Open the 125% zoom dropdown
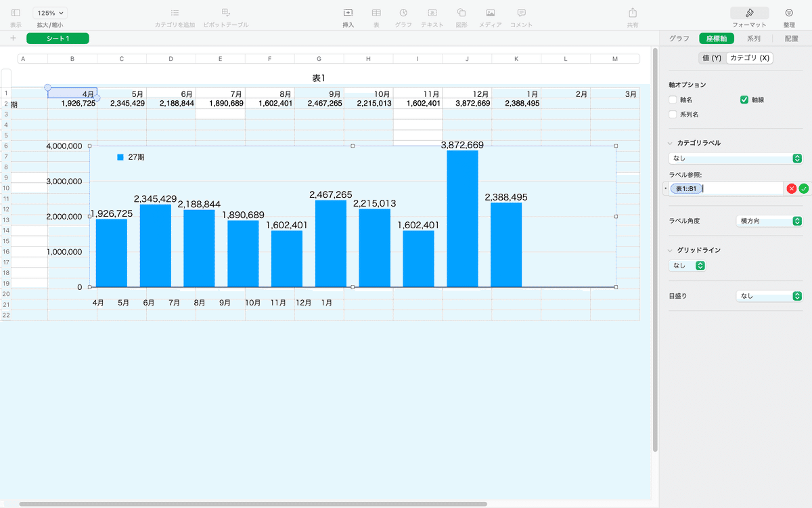 (51, 13)
